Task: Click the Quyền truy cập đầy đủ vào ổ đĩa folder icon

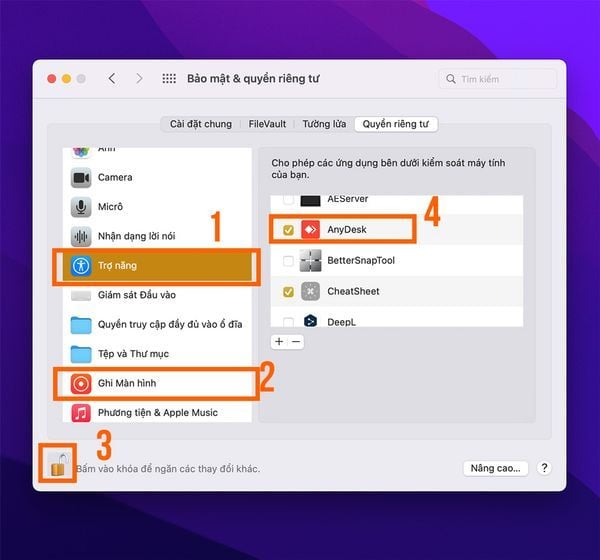Action: point(81,325)
